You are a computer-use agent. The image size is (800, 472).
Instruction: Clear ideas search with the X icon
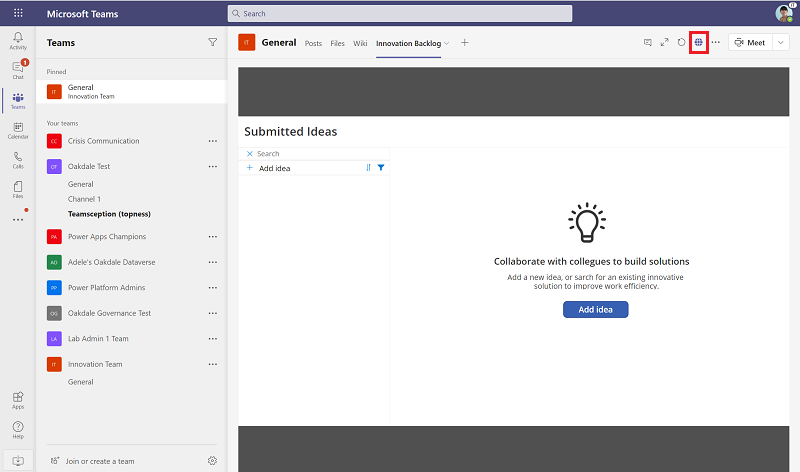click(x=249, y=154)
